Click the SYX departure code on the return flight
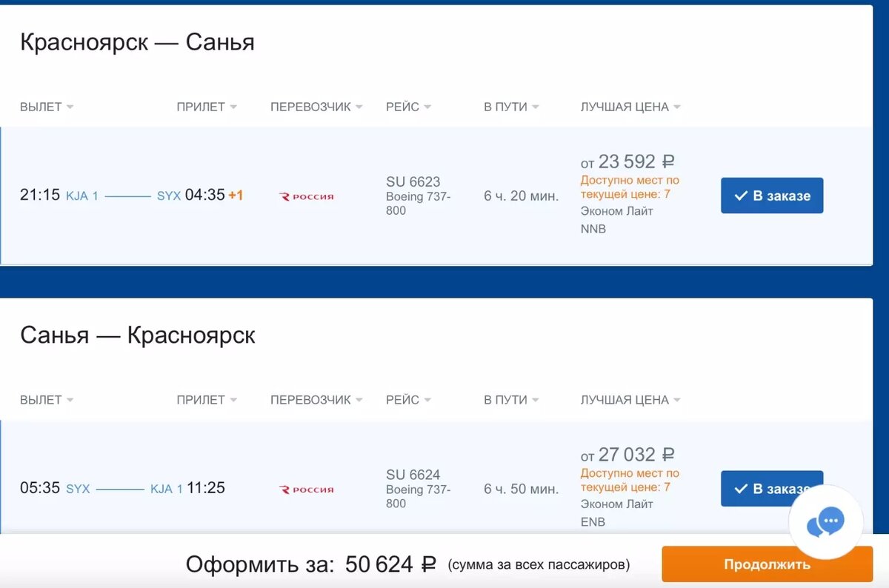Screen dimensions: 889x588 pyautogui.click(x=79, y=489)
